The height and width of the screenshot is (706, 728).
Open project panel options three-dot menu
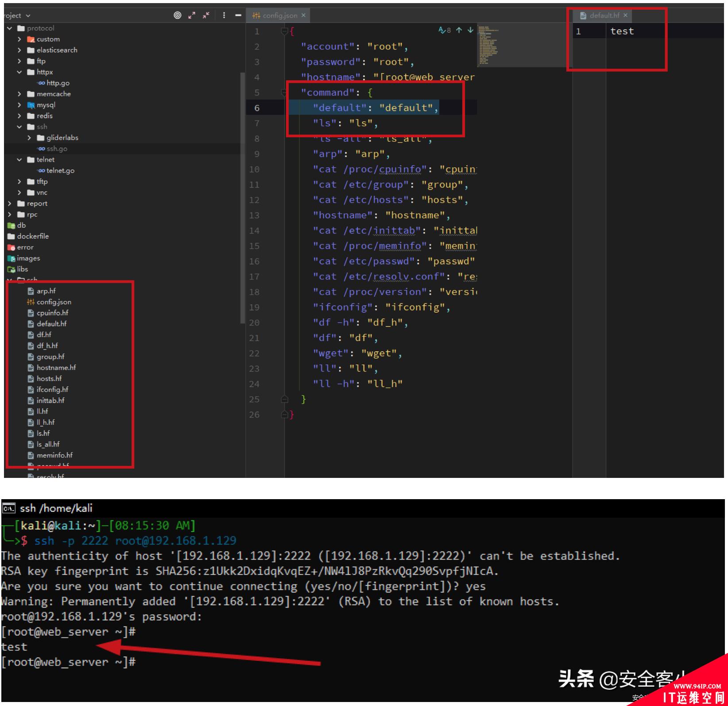[224, 15]
